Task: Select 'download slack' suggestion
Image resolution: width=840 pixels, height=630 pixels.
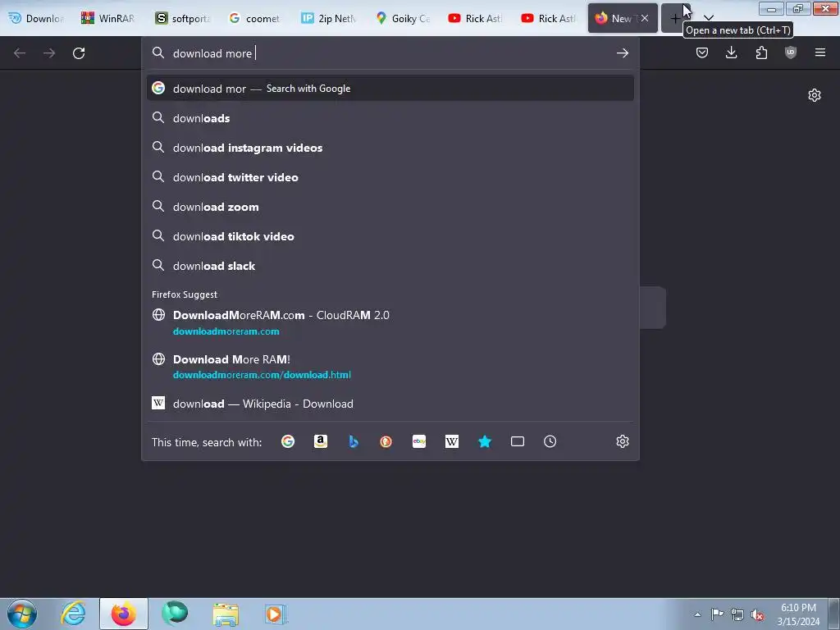Action: (390, 265)
